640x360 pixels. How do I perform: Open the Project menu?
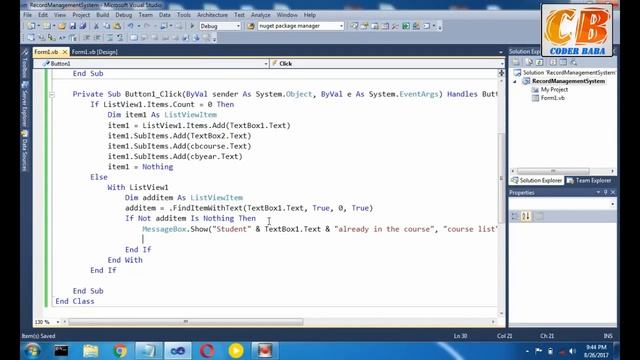point(81,15)
